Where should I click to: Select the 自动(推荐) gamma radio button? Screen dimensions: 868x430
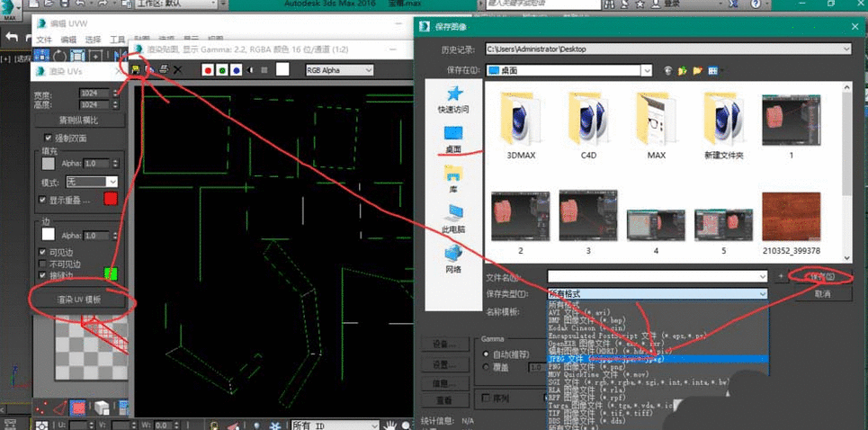pos(487,356)
